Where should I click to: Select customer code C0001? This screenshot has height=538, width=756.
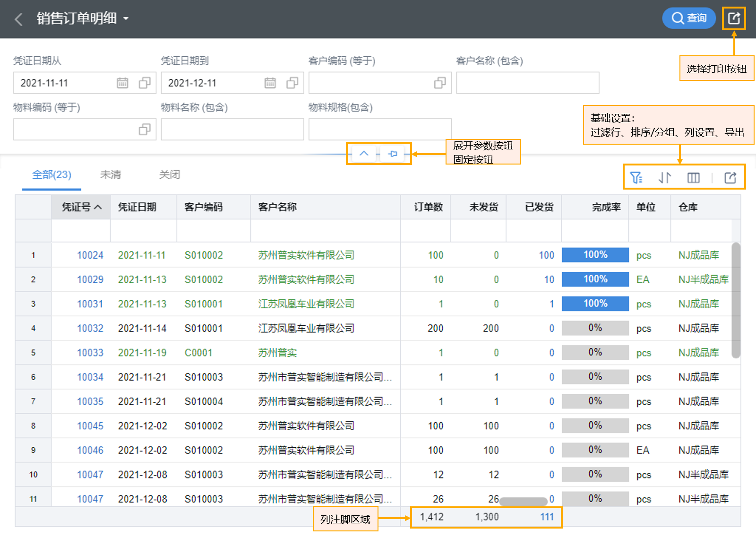tap(198, 353)
